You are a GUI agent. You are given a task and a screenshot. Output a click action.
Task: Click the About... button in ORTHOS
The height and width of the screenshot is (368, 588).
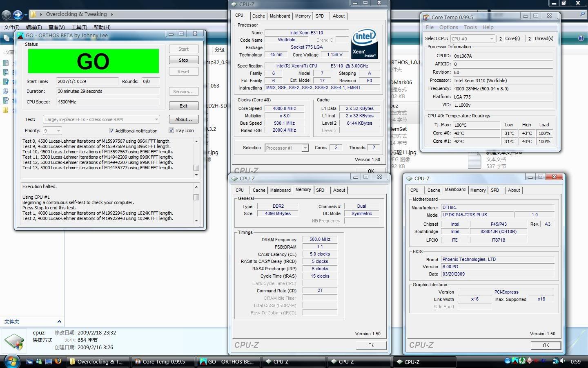[184, 119]
